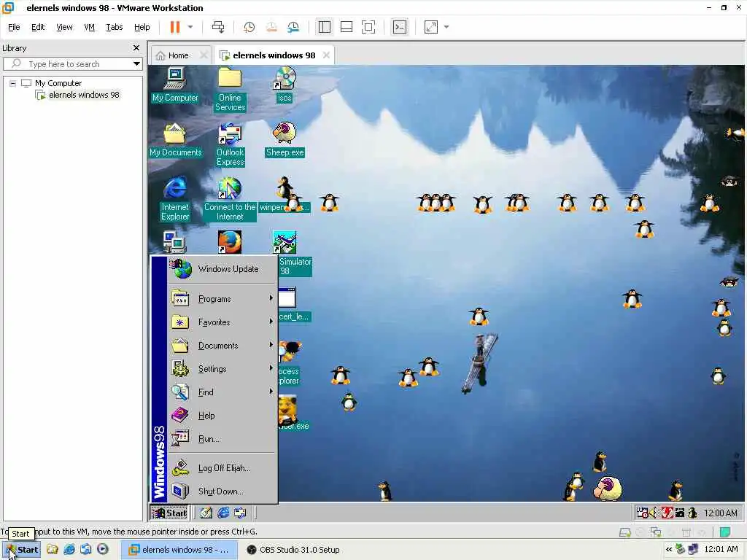Image resolution: width=747 pixels, height=560 pixels.
Task: Revert the VM to its previous snapshot
Action: point(271,27)
